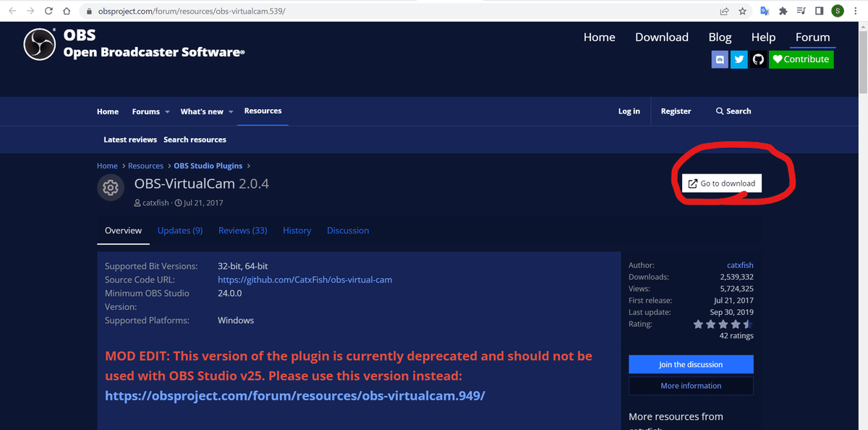Click the resource gear icon
The height and width of the screenshot is (430, 868).
pos(111,188)
